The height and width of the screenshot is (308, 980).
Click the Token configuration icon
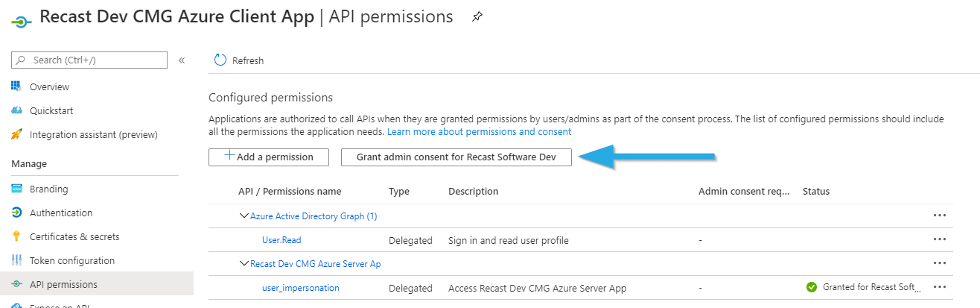16,260
